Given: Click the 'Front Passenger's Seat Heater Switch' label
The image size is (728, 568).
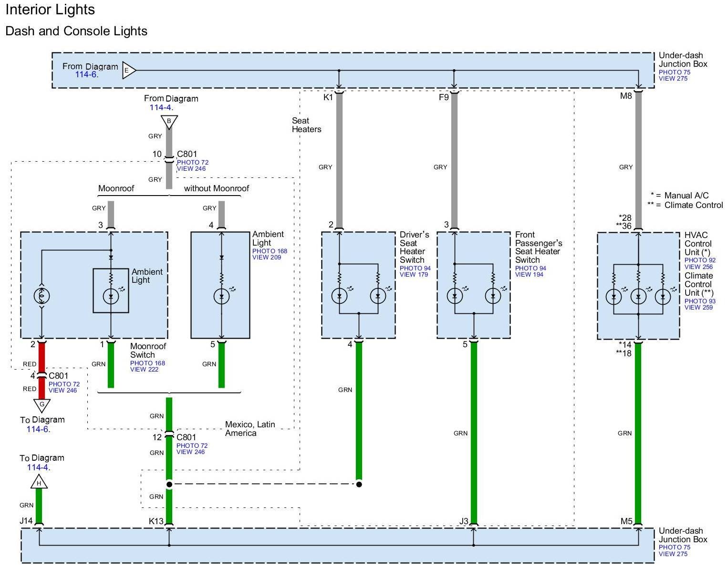Looking at the screenshot, I should coord(539,247).
